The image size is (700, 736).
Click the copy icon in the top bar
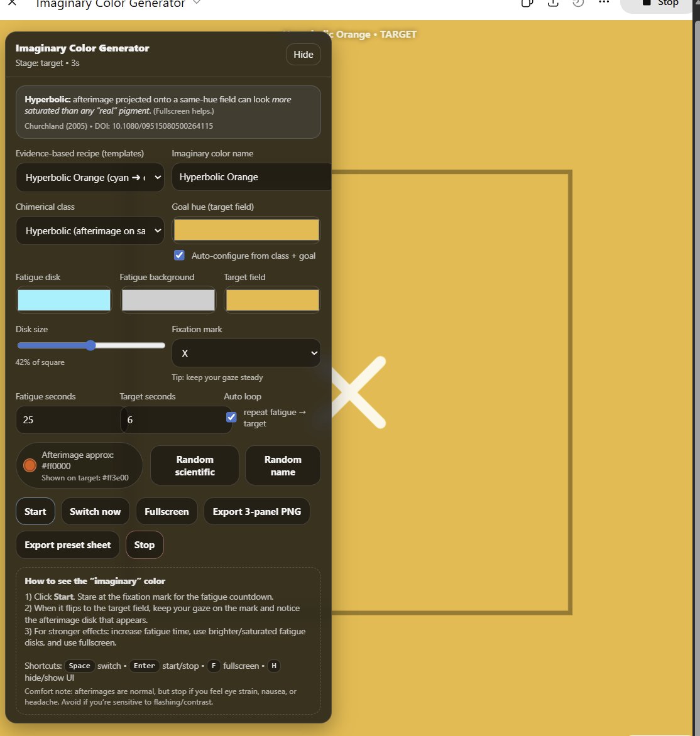[x=527, y=3]
